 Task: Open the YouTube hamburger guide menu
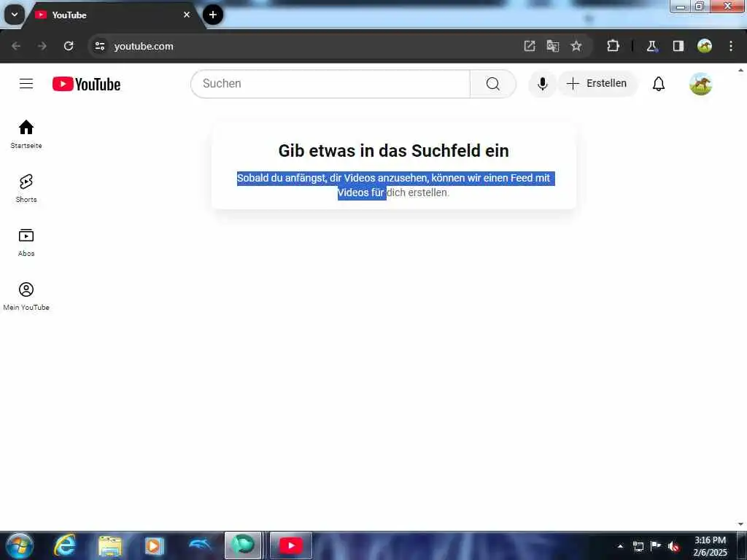26,84
